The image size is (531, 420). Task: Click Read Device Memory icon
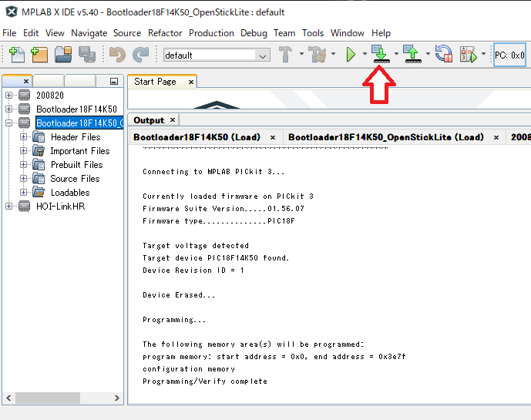click(412, 54)
